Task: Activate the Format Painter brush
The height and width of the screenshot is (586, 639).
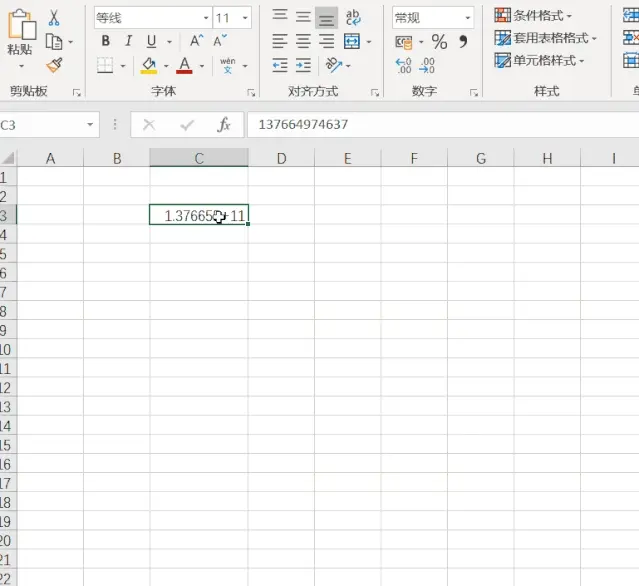Action: pyautogui.click(x=54, y=65)
